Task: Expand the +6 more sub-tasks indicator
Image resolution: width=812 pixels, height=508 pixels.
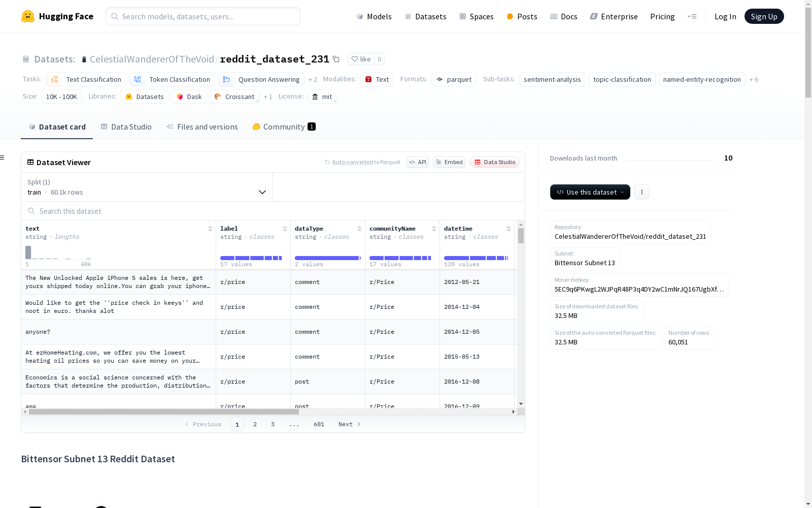Action: click(x=754, y=79)
